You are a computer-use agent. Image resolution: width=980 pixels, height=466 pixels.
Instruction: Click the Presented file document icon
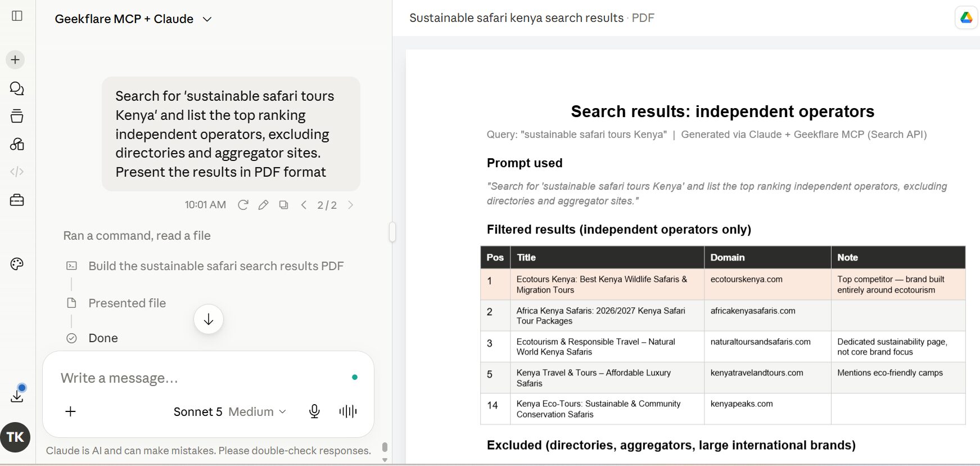(x=71, y=303)
